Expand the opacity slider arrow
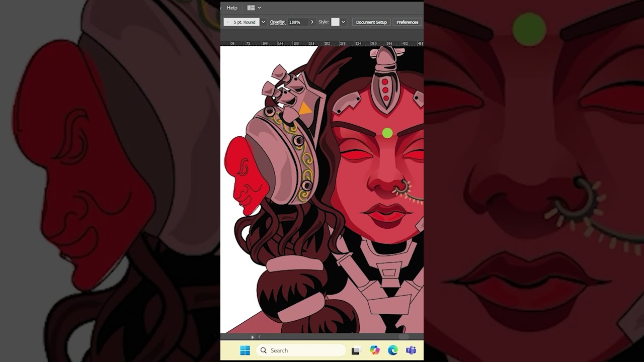The image size is (644, 362). pos(312,22)
